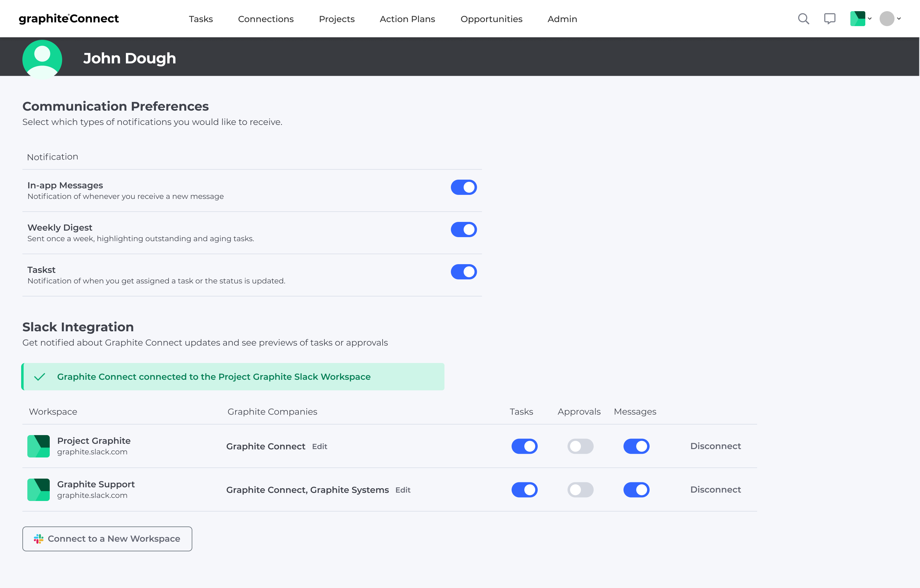Open the Admin nav item
The height and width of the screenshot is (588, 920).
tap(562, 19)
